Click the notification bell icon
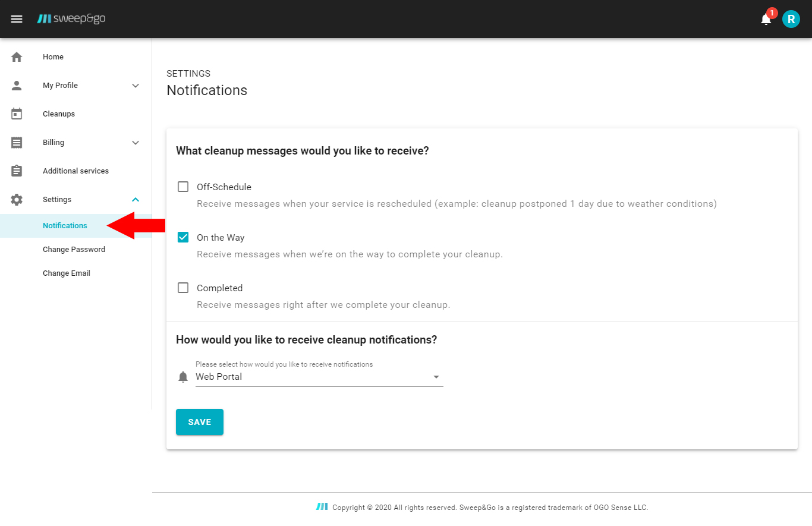Viewport: 812px width, 526px height. tap(766, 20)
